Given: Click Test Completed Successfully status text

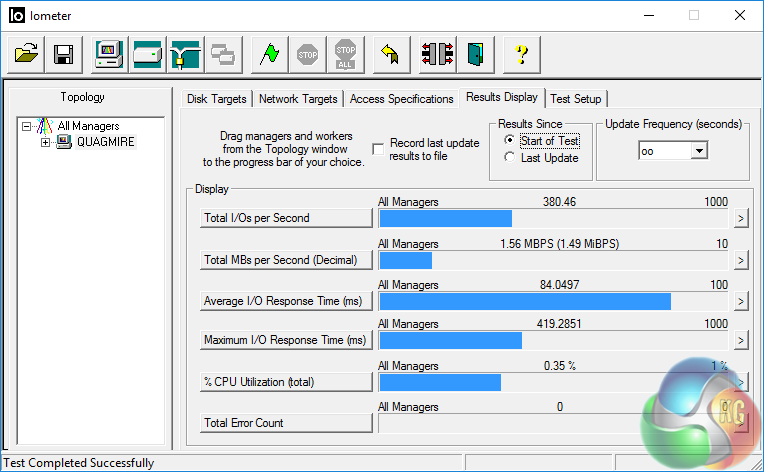Looking at the screenshot, I should tap(78, 463).
